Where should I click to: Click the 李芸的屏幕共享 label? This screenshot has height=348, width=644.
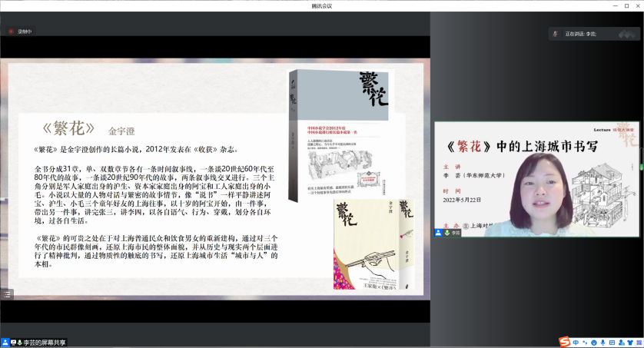[x=44, y=343]
